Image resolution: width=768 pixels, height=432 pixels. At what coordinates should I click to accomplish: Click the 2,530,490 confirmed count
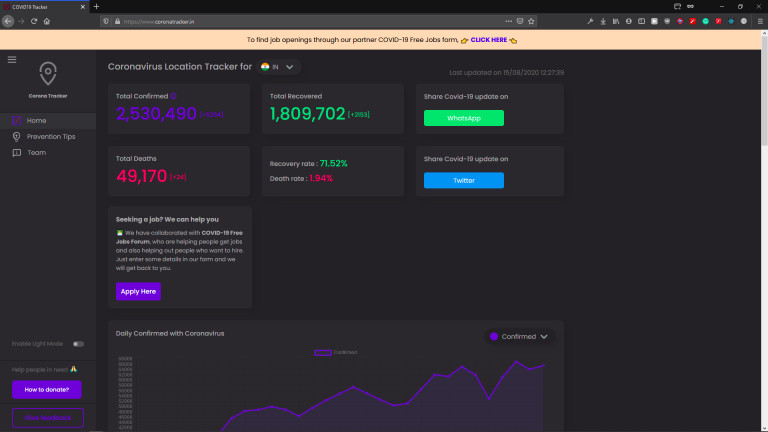pyautogui.click(x=156, y=114)
